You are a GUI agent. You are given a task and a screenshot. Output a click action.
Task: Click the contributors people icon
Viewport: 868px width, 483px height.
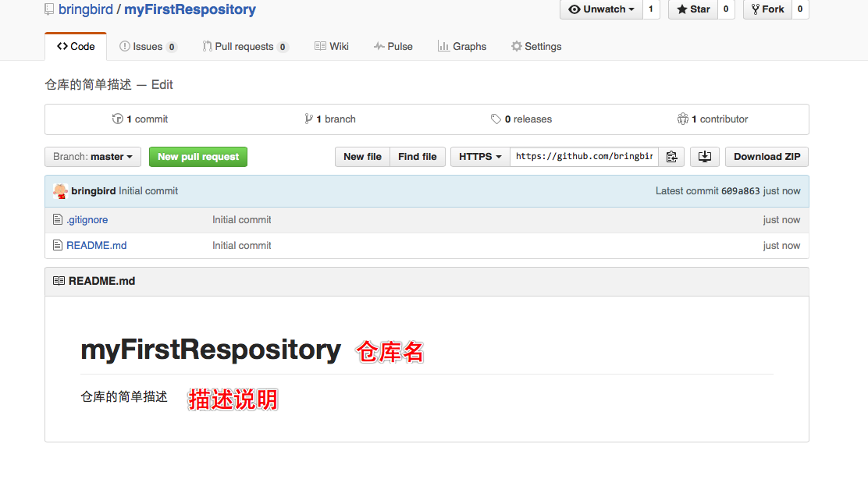click(682, 119)
